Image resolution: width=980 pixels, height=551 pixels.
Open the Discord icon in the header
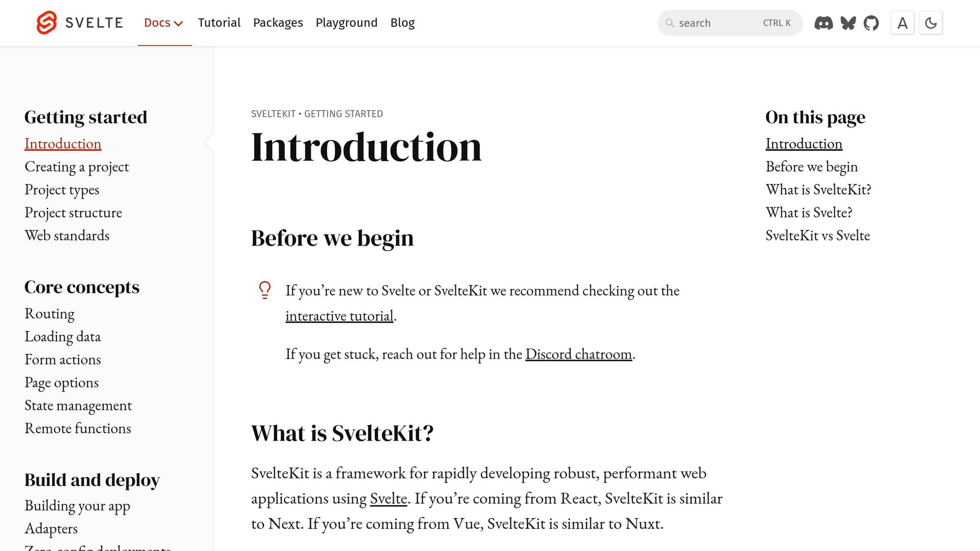point(824,22)
